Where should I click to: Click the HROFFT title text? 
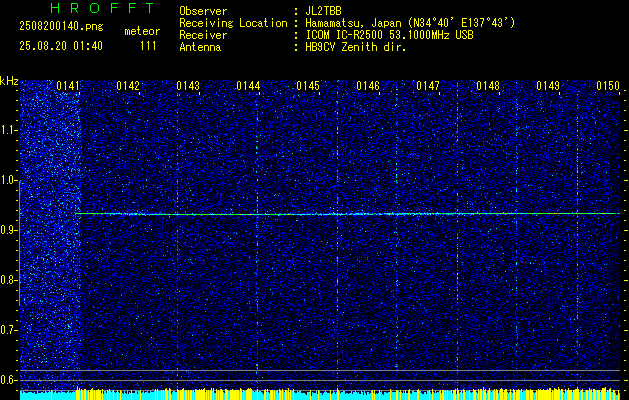102,8
